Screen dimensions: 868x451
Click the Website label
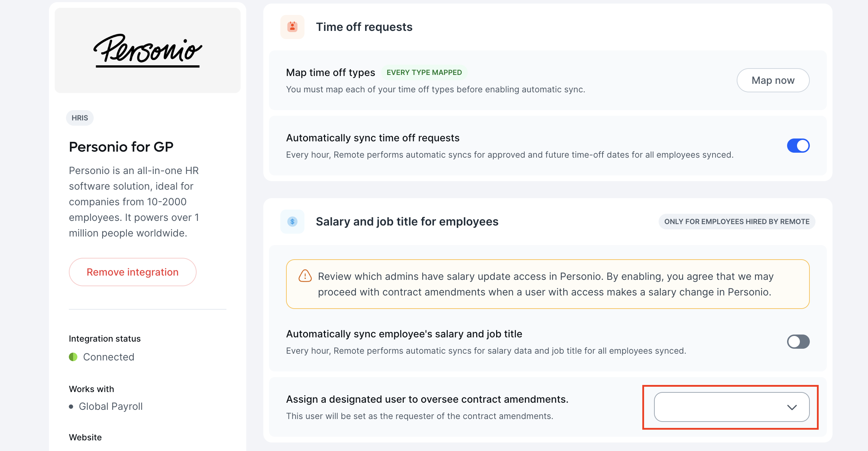pyautogui.click(x=85, y=438)
